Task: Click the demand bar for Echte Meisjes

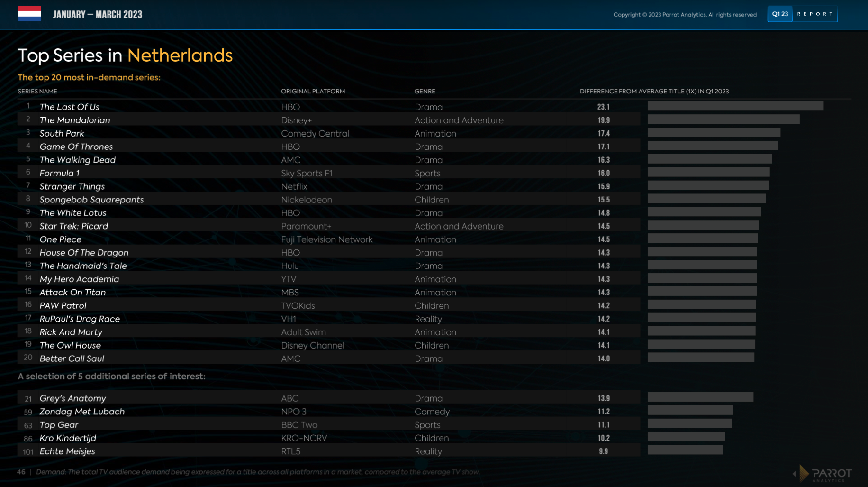Action: [685, 450]
